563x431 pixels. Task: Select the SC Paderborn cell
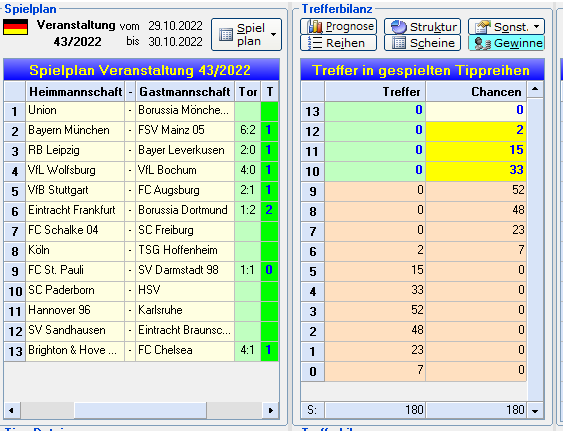point(75,291)
